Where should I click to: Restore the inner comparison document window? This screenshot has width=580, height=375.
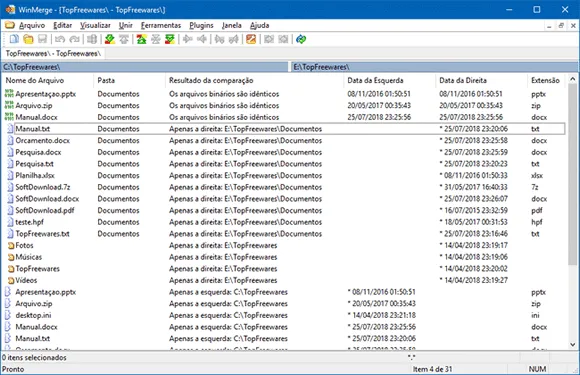pos(561,26)
